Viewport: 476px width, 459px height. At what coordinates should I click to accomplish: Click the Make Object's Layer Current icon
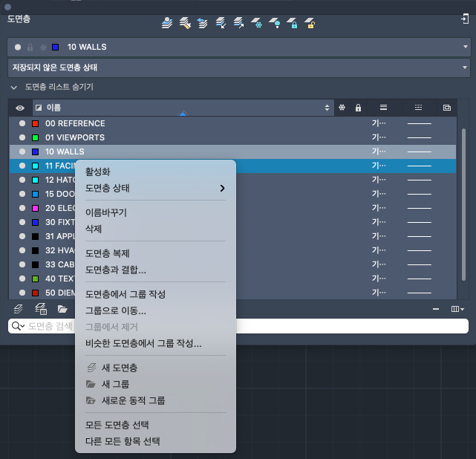click(167, 23)
